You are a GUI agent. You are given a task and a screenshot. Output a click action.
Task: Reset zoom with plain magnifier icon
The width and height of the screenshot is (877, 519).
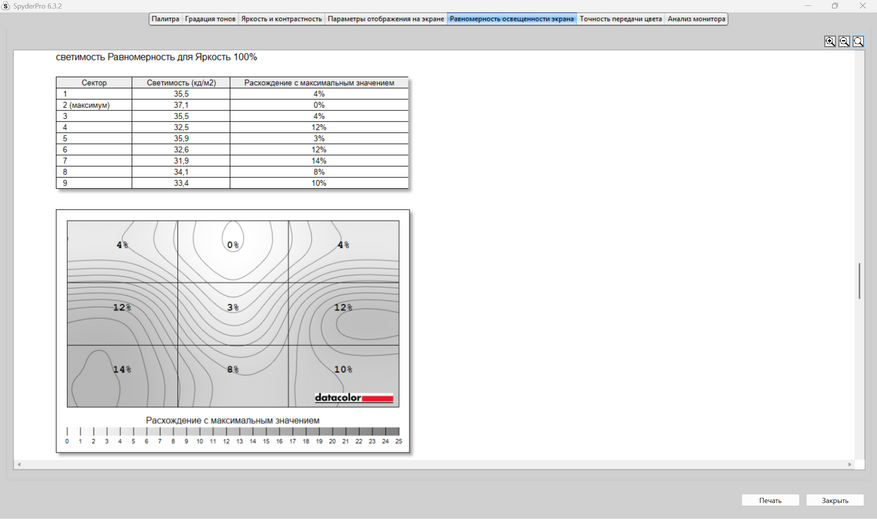point(858,41)
